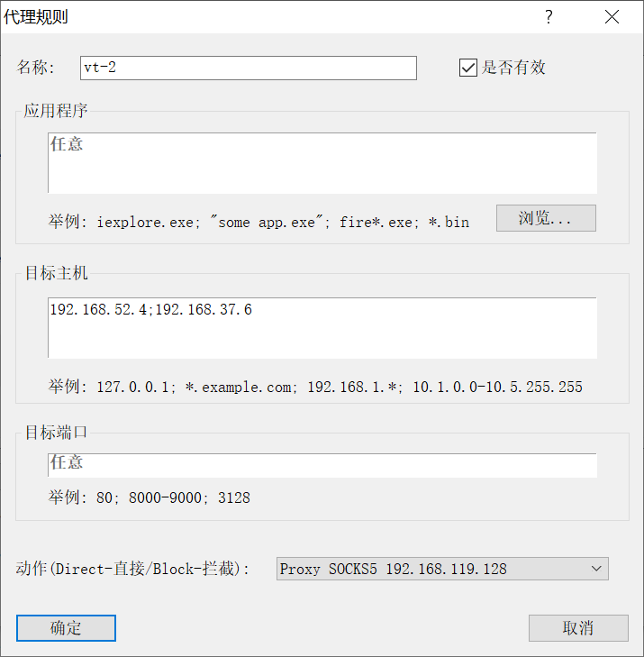Screen dimensions: 644x657
Task: Open the Proxy SOCKS5 action dropdown
Action: click(x=442, y=569)
